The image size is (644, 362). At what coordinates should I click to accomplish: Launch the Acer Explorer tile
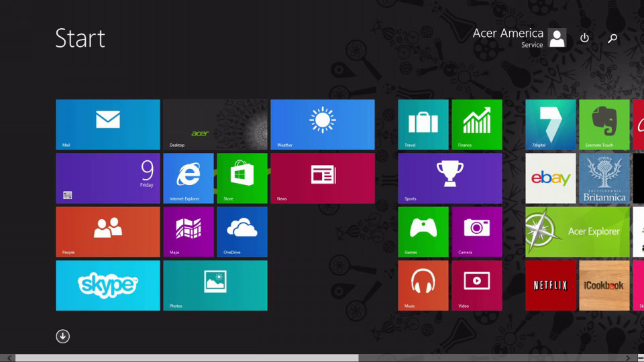[x=578, y=232]
